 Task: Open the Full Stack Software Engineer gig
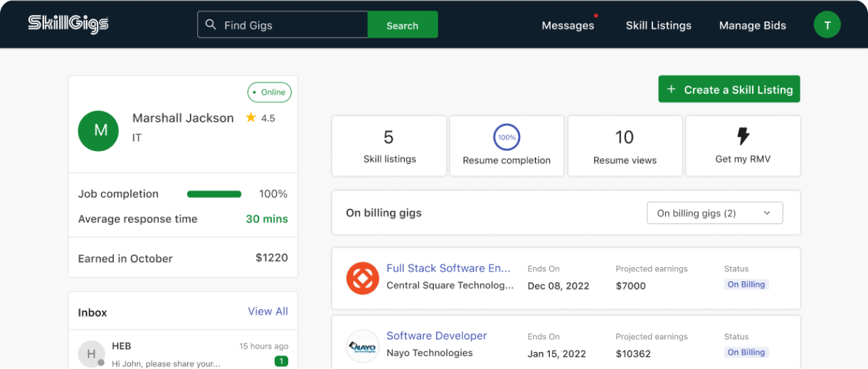click(448, 269)
